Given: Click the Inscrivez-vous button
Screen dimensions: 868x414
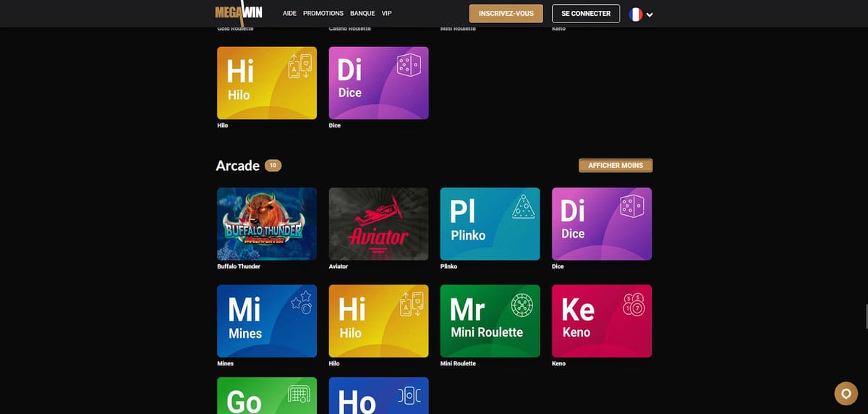Looking at the screenshot, I should coord(506,14).
